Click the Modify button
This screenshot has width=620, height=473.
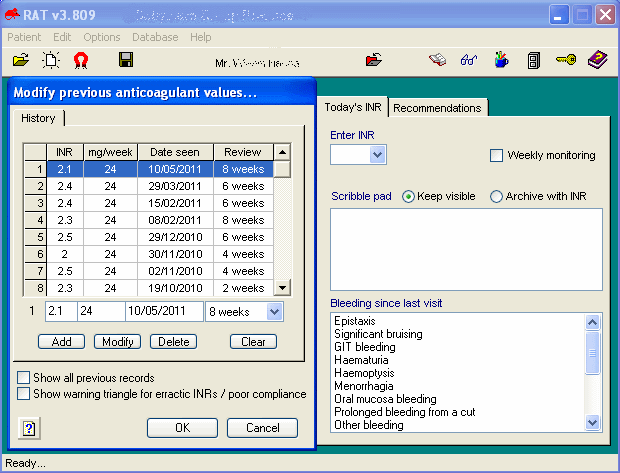(117, 342)
